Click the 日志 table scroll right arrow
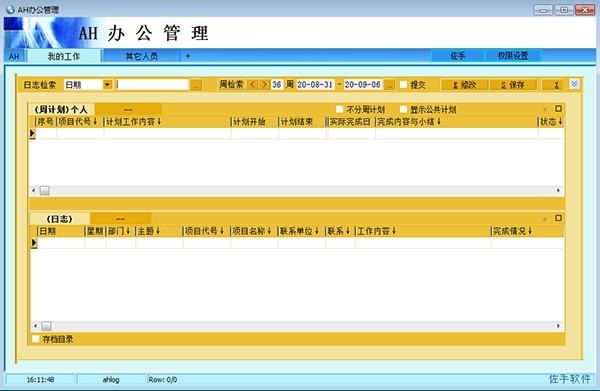Screen dimensions: 600x391 coord(558,326)
